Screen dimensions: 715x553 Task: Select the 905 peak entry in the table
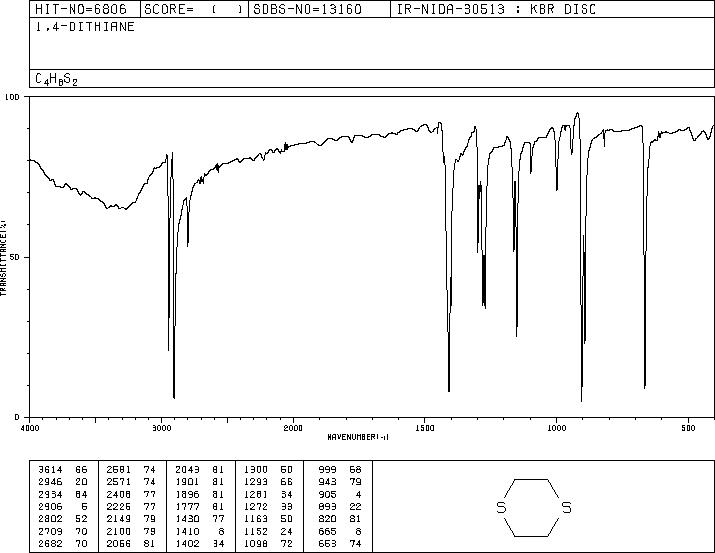(340, 495)
